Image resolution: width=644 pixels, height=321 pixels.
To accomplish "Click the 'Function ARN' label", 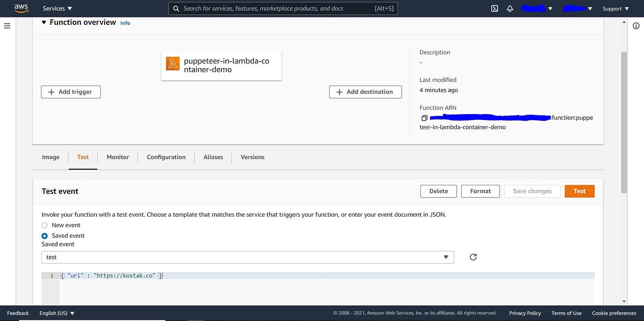I will point(438,108).
